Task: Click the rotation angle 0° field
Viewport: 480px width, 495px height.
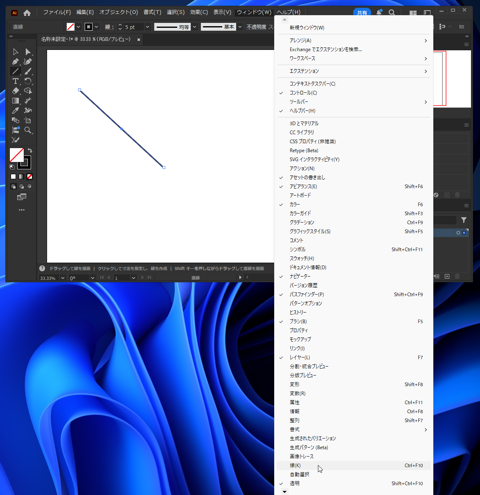Action: 79,278
